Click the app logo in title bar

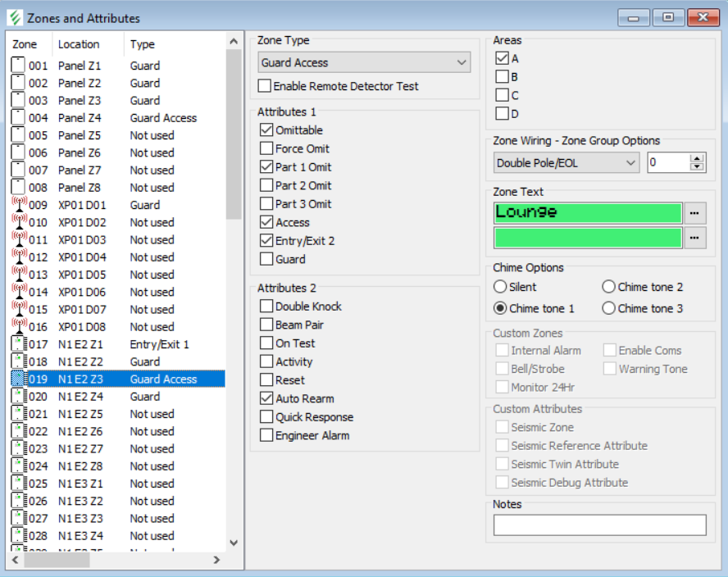[14, 18]
